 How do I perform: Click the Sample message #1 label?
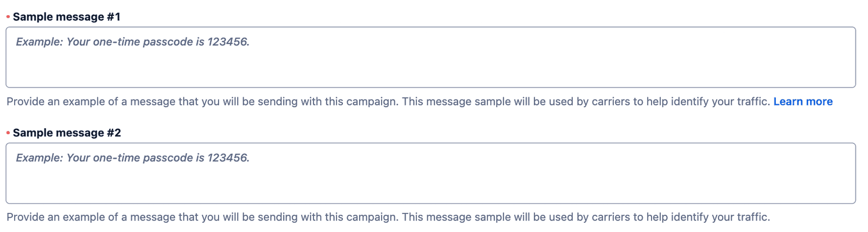coord(67,17)
